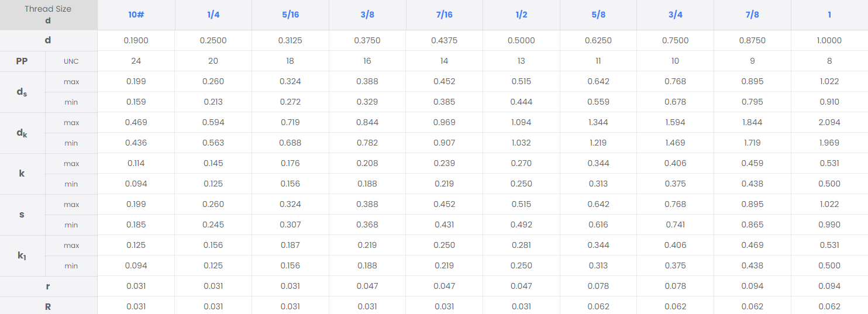Click the 7/16 column header

click(x=445, y=15)
